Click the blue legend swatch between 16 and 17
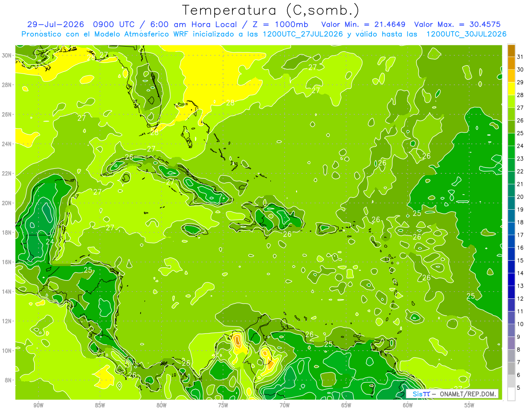Viewport: 532px width, 411px height. coord(511,241)
